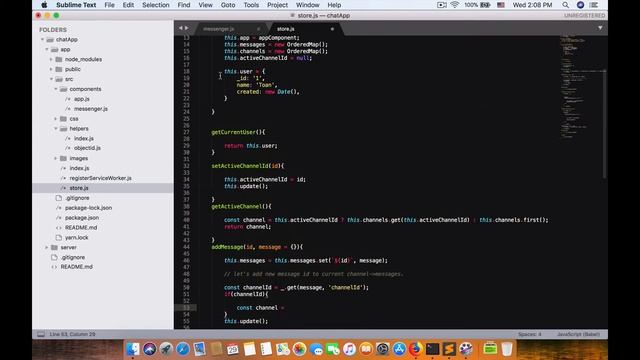Expand the server folder
The height and width of the screenshot is (360, 640).
(x=47, y=247)
